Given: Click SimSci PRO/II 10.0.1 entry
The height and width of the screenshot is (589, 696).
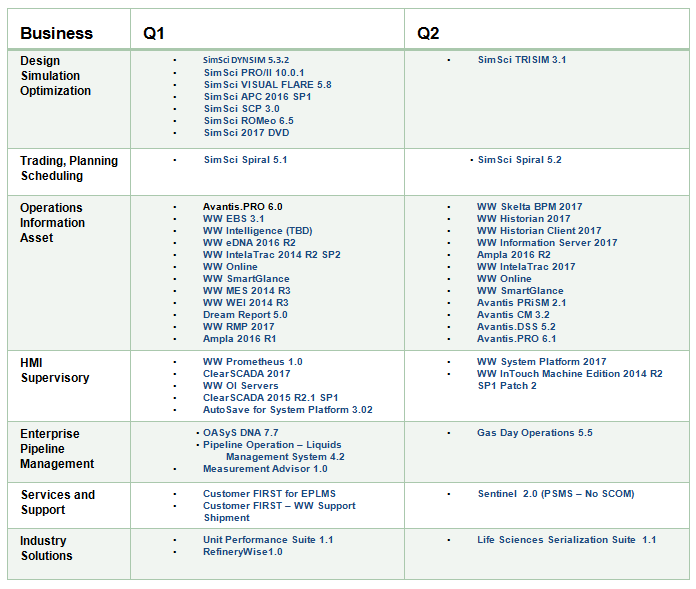Looking at the screenshot, I should pyautogui.click(x=254, y=72).
